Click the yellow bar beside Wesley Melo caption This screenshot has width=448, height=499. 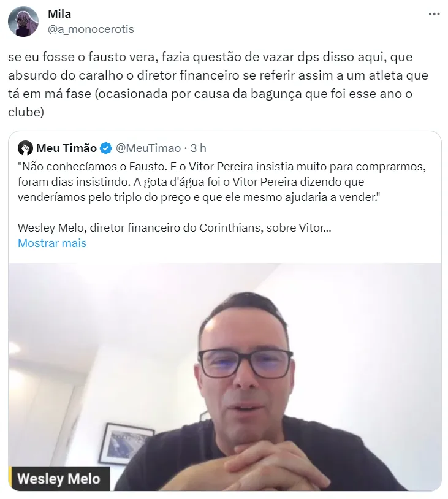(10, 479)
